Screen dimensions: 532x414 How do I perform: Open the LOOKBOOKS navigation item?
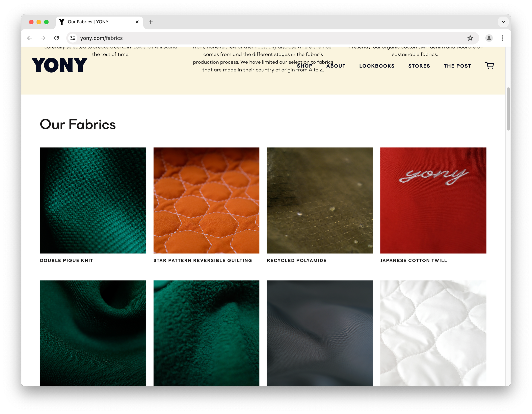click(x=377, y=66)
